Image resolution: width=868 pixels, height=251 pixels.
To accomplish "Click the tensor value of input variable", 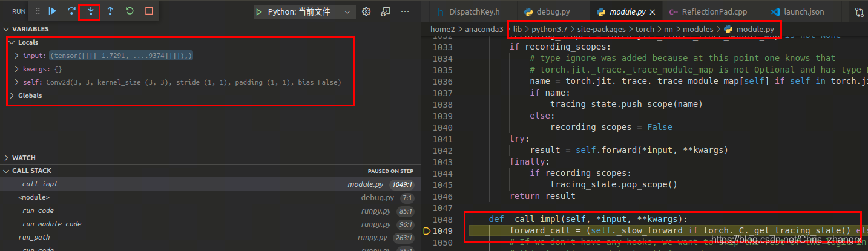I will (x=121, y=56).
